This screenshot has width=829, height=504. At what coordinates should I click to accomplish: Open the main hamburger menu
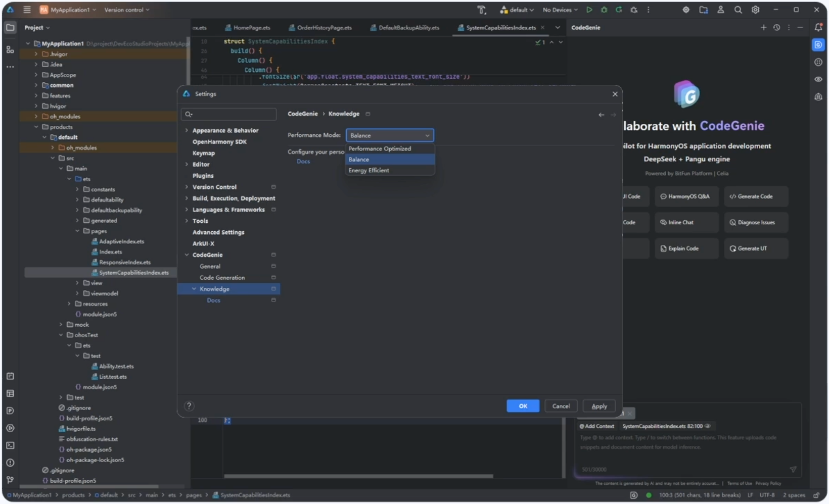pyautogui.click(x=27, y=10)
